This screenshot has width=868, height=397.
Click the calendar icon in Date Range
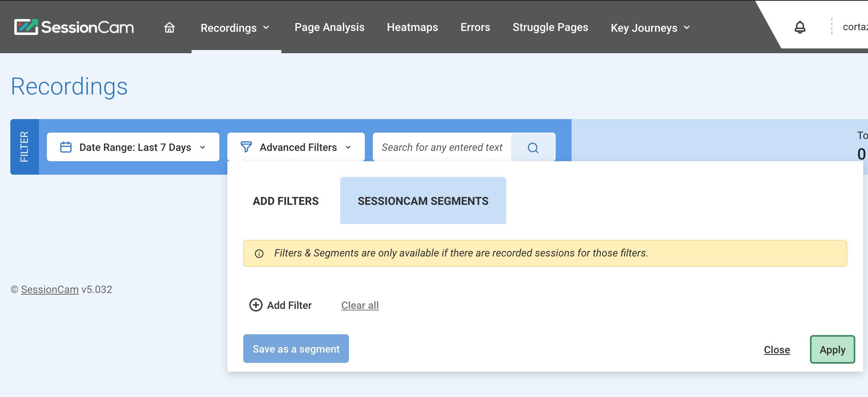66,147
